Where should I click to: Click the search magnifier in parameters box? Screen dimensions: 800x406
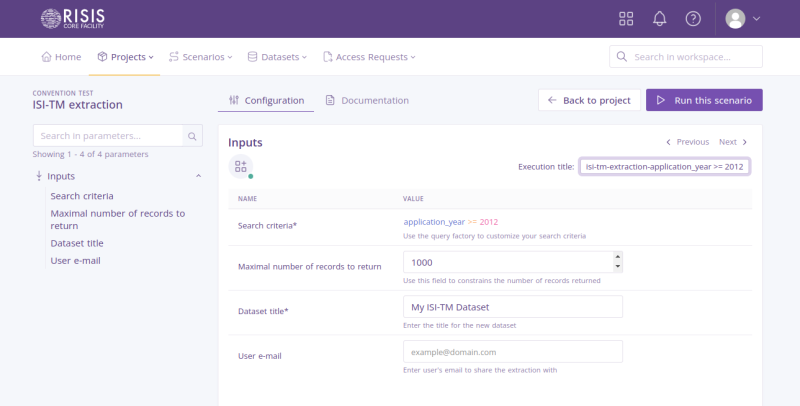(192, 136)
